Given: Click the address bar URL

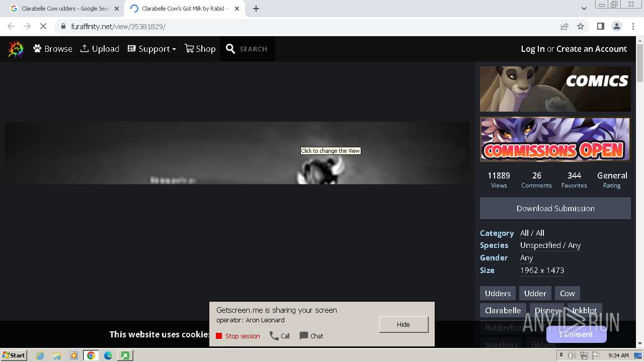Looking at the screenshot, I should click(x=118, y=26).
